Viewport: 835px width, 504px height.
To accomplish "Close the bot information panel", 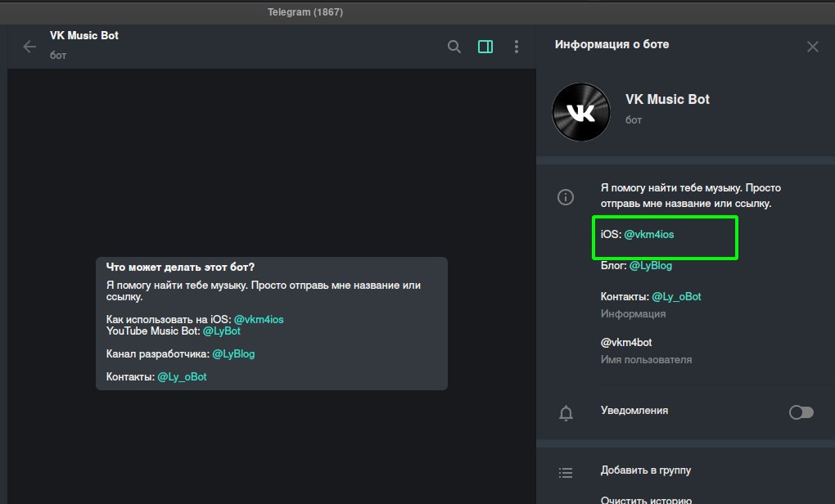I will [813, 47].
